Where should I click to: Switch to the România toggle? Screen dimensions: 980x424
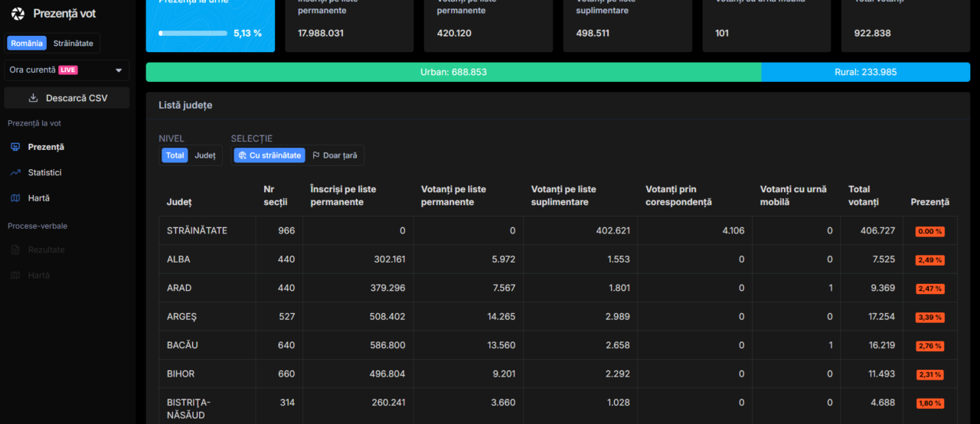tap(27, 44)
